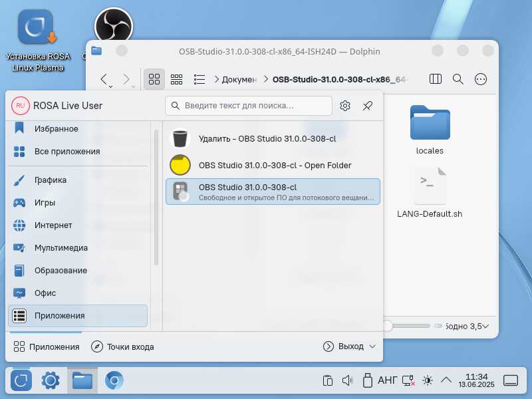The height and width of the screenshot is (399, 532).
Task: Click the launcher search text field
Action: (x=248, y=106)
